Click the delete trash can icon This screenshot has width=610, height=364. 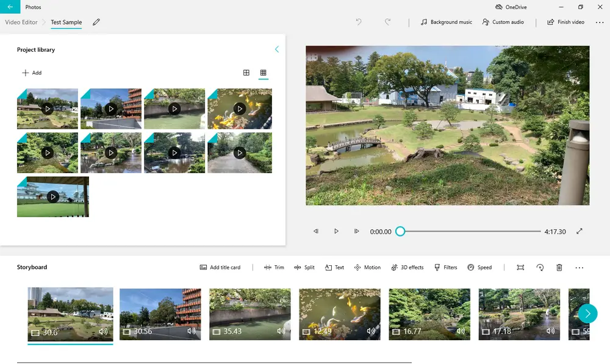click(x=559, y=268)
